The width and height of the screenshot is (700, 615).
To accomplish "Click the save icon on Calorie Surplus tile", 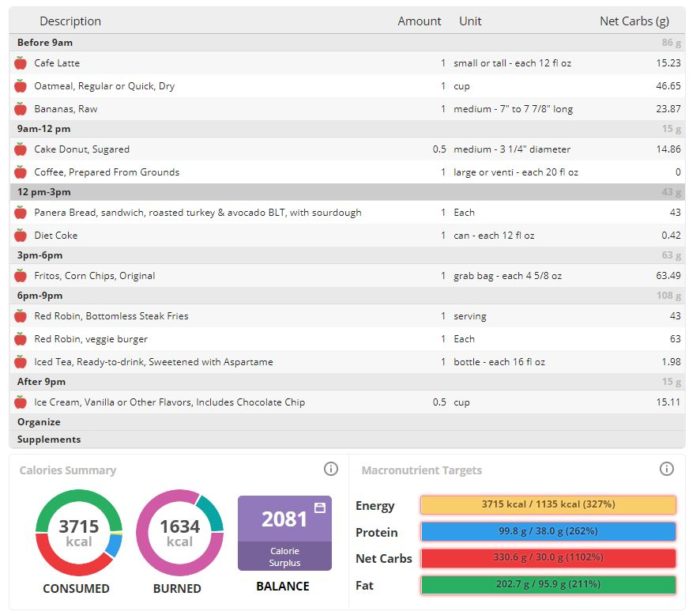I will pyautogui.click(x=320, y=508).
